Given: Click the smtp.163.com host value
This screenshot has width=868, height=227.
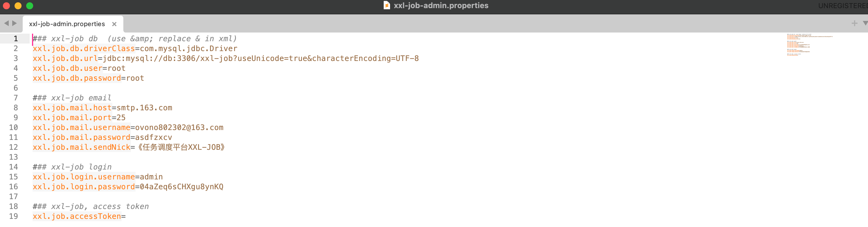Looking at the screenshot, I should coord(144,108).
